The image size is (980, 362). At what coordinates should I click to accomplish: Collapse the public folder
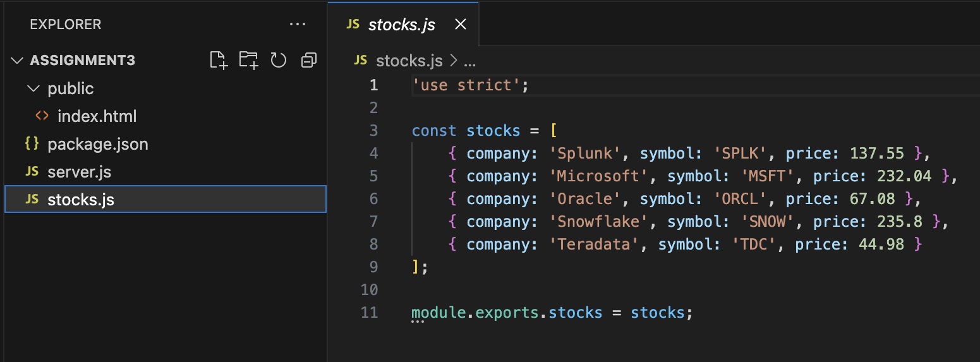(33, 88)
